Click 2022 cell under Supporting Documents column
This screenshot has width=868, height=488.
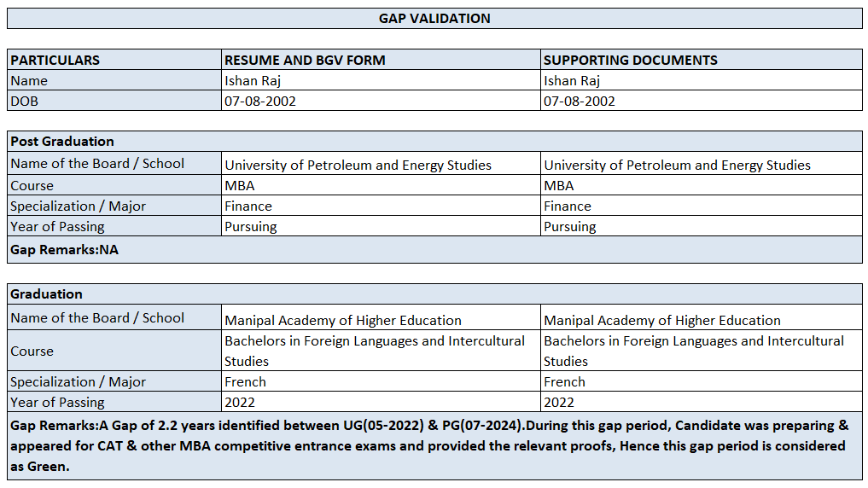[x=702, y=402]
